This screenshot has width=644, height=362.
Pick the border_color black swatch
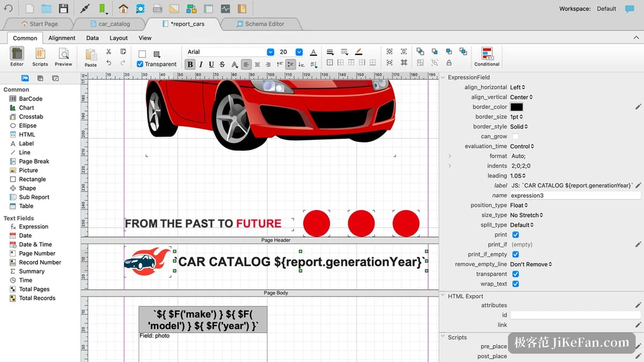pos(516,107)
